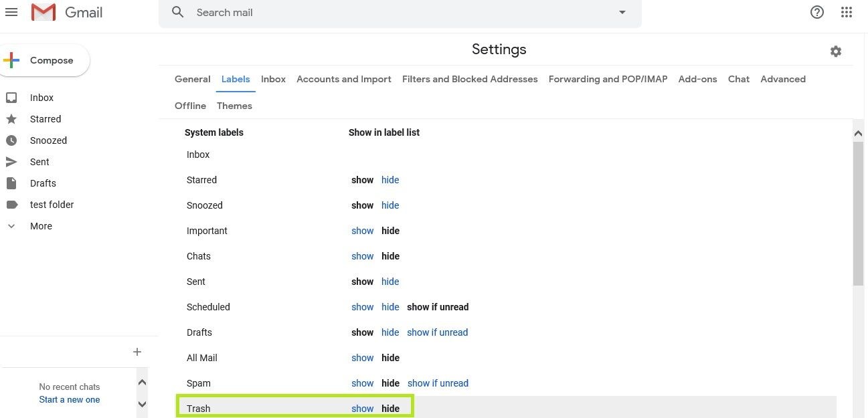Viewport: 868px width, 418px height.
Task: Open the main menu with the hamburger icon
Action: [x=11, y=12]
